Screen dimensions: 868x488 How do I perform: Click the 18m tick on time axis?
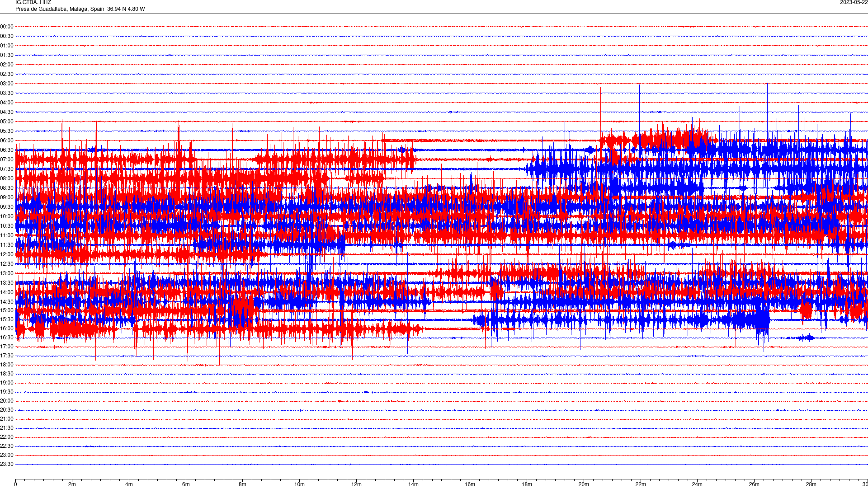click(x=527, y=484)
